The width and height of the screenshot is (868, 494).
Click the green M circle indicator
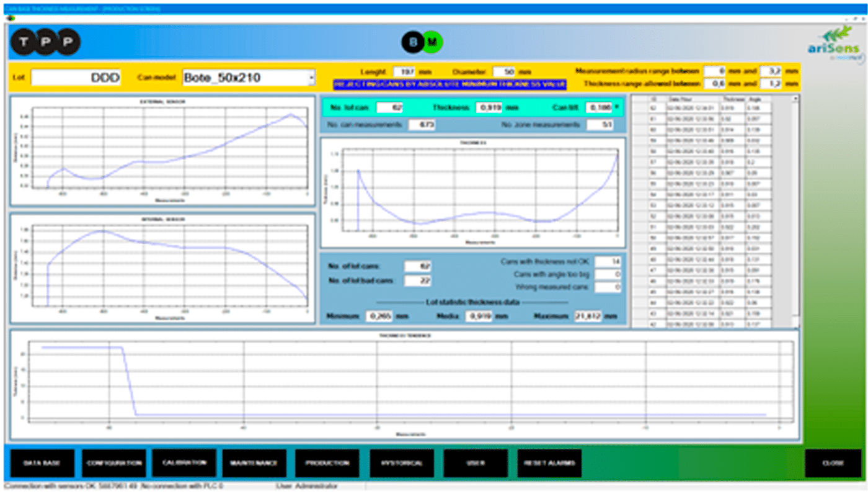pyautogui.click(x=433, y=42)
